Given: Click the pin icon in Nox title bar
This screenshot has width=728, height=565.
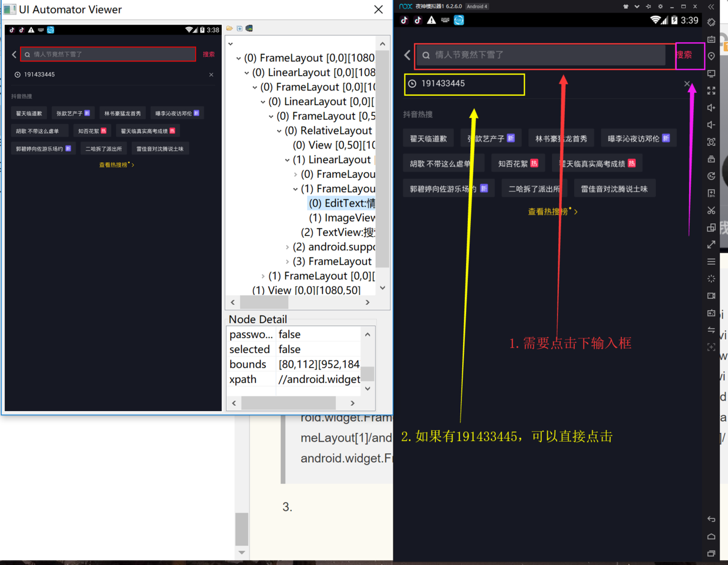Looking at the screenshot, I should tap(649, 6).
